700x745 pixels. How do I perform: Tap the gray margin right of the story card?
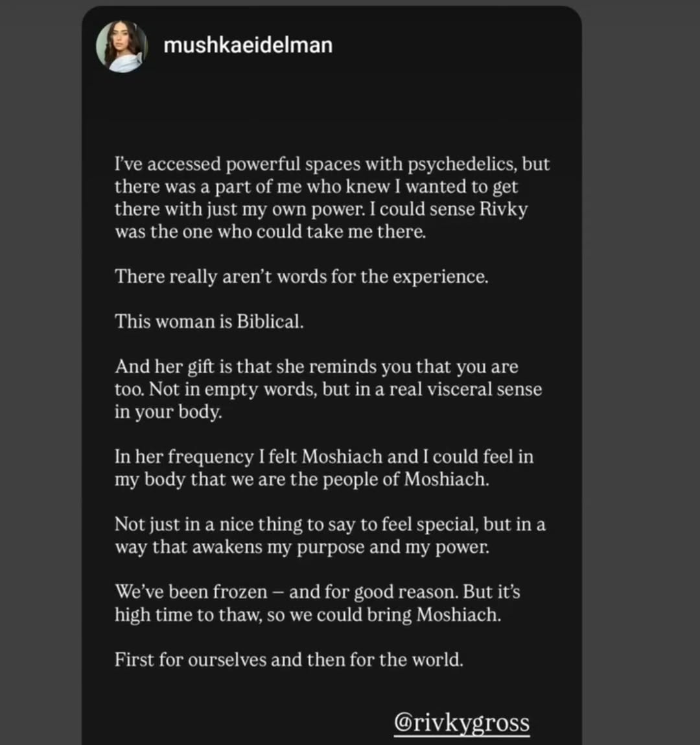click(641, 372)
